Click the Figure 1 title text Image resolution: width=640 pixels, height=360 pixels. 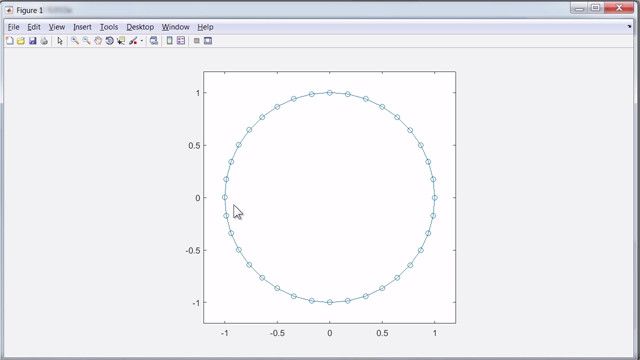point(29,10)
